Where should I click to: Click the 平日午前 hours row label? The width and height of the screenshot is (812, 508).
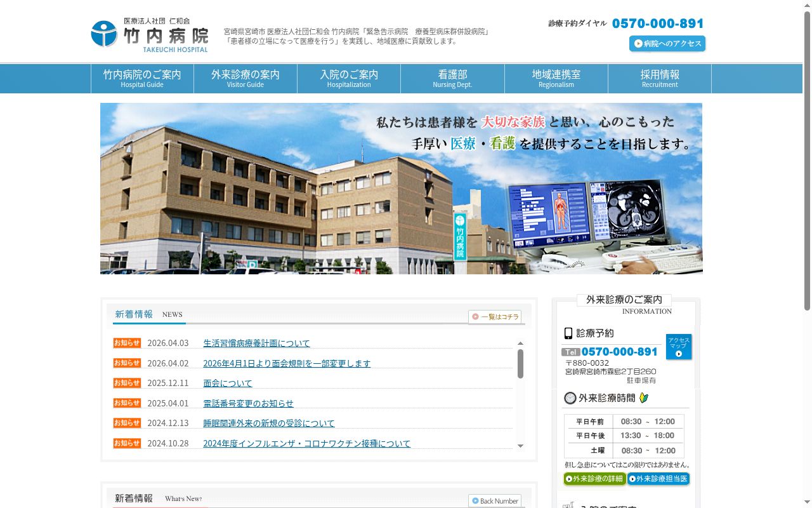tap(590, 422)
